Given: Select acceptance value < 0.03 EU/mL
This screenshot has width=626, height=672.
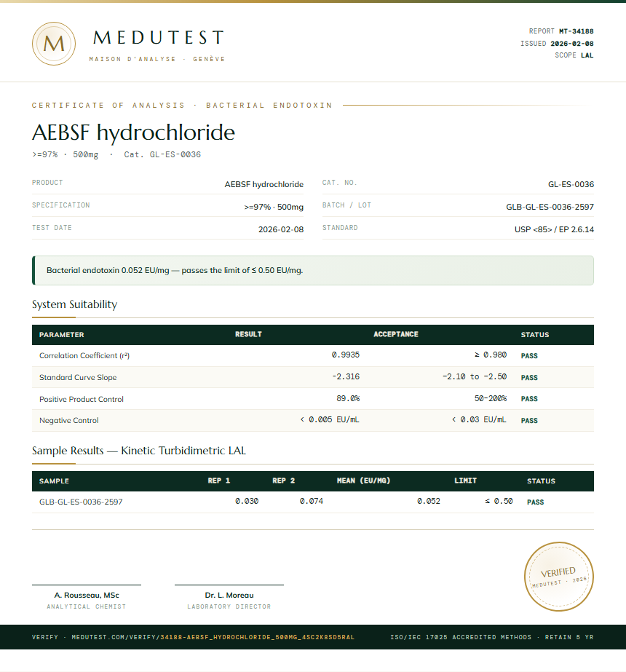Looking at the screenshot, I should click(x=479, y=419).
